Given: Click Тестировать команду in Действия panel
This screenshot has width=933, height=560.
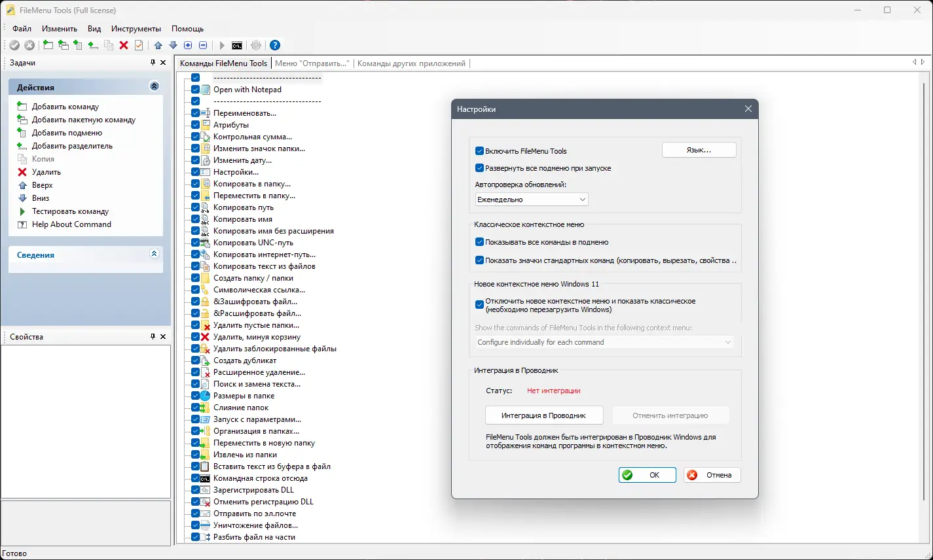Looking at the screenshot, I should click(x=70, y=211).
